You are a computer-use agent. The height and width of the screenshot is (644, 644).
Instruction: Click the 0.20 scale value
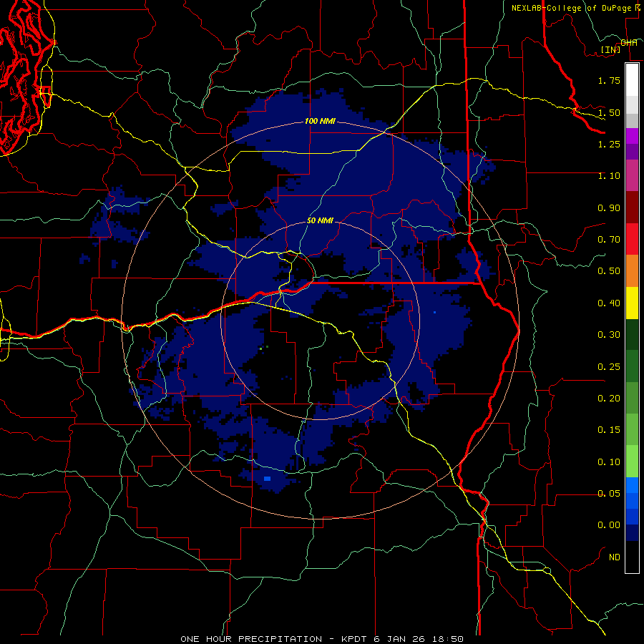tap(609, 399)
